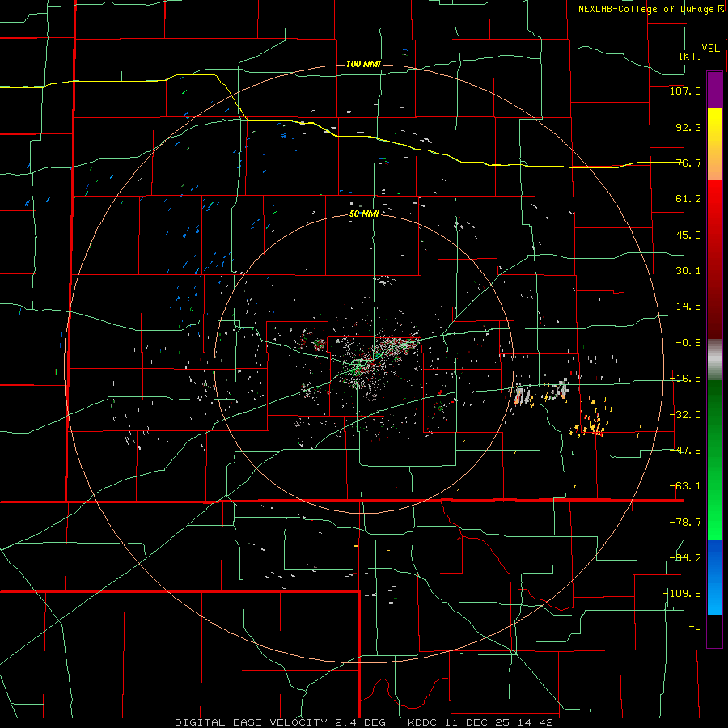Click the 45.6 velocity scale value
Image resolution: width=728 pixels, height=728 pixels.
coord(688,235)
